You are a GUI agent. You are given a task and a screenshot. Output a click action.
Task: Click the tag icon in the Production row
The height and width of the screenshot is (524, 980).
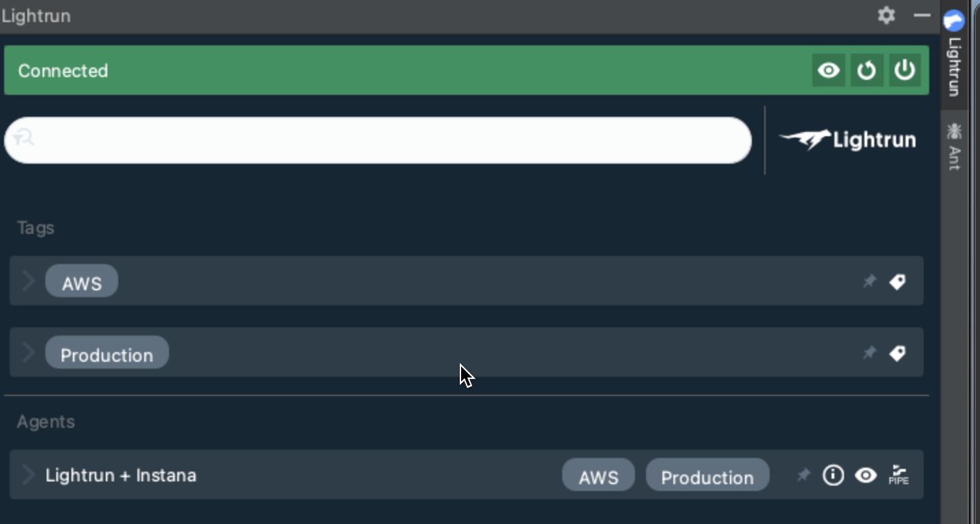(898, 353)
